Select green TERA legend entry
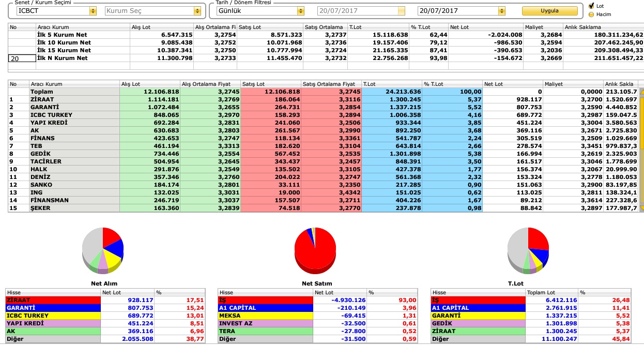Viewport: 644px width, 345px height. [x=265, y=331]
